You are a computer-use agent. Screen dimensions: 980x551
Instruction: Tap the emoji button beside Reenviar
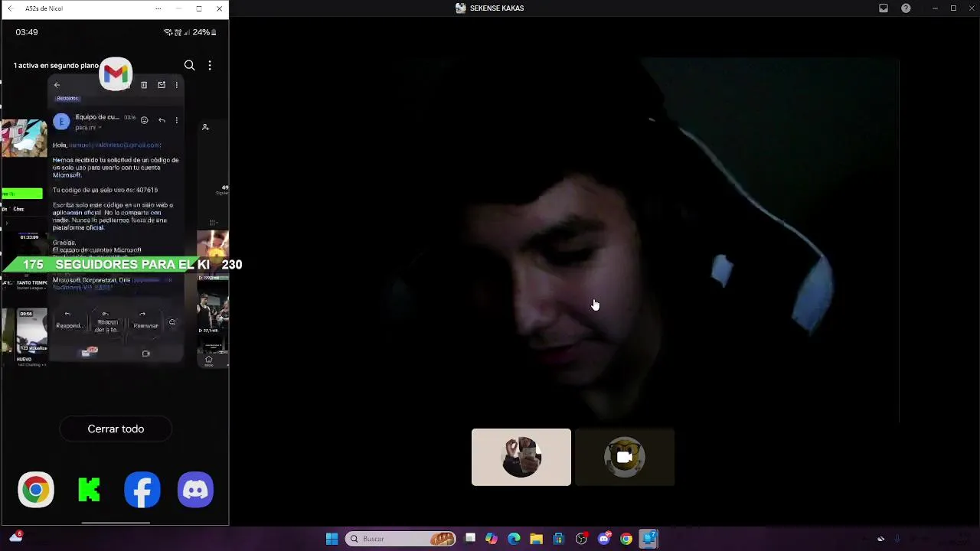pos(172,322)
